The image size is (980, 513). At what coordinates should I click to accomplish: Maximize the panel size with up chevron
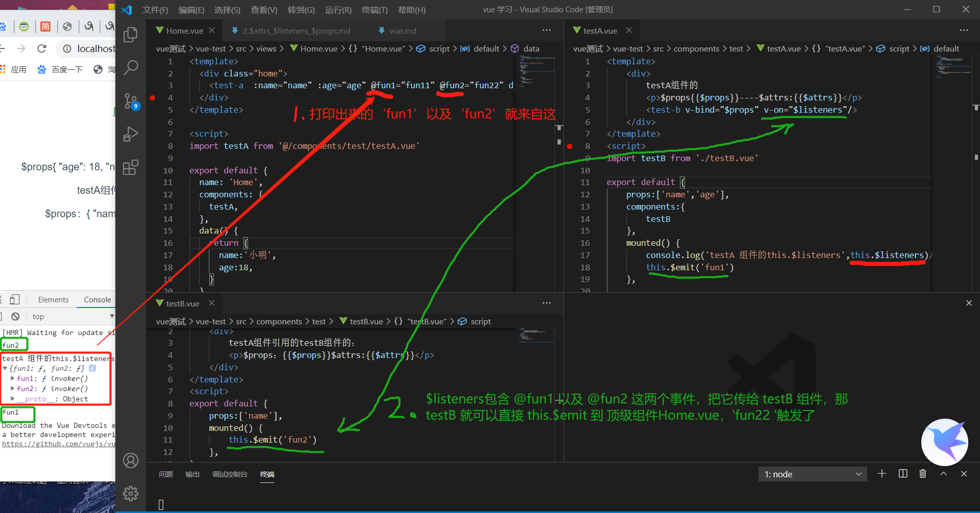tap(943, 474)
